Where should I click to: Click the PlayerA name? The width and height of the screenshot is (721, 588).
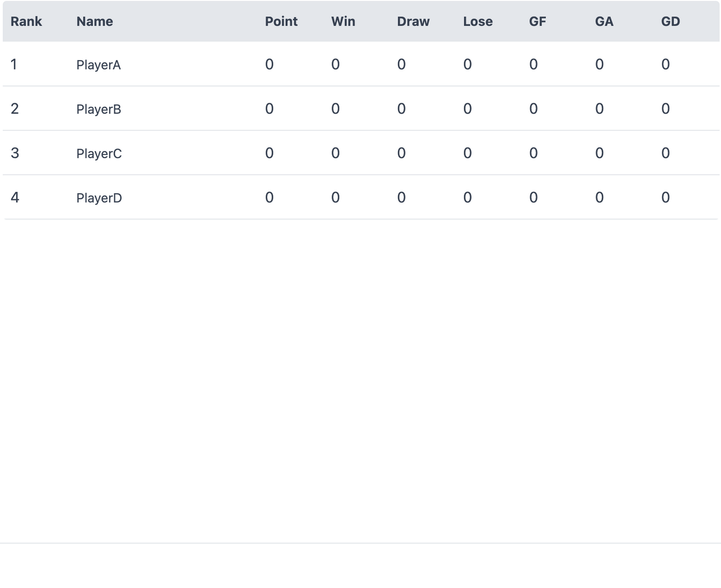pos(99,65)
